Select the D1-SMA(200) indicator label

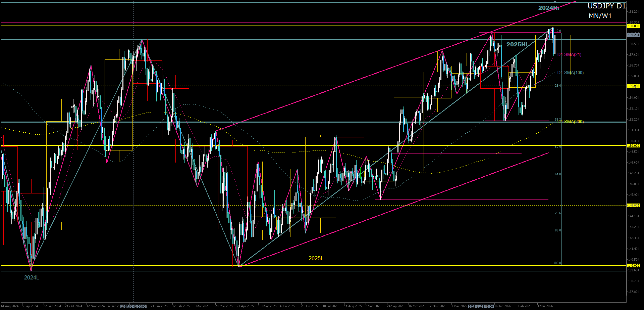click(x=570, y=122)
